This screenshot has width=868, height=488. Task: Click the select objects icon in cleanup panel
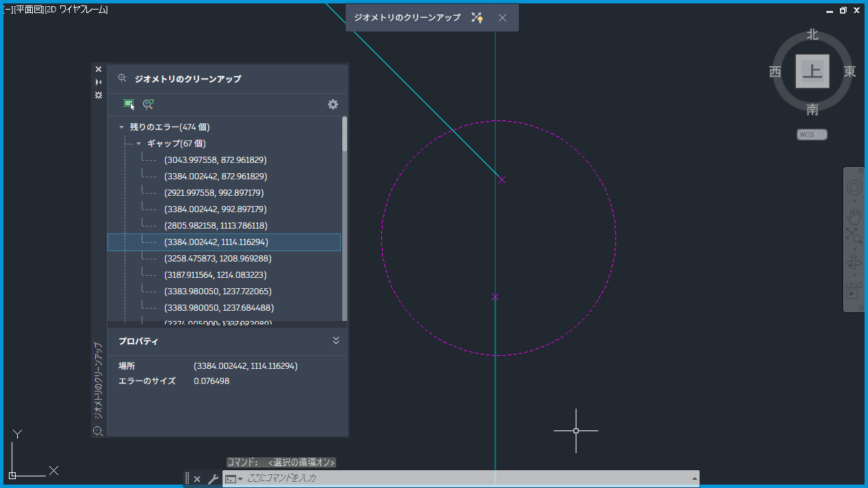coord(129,105)
